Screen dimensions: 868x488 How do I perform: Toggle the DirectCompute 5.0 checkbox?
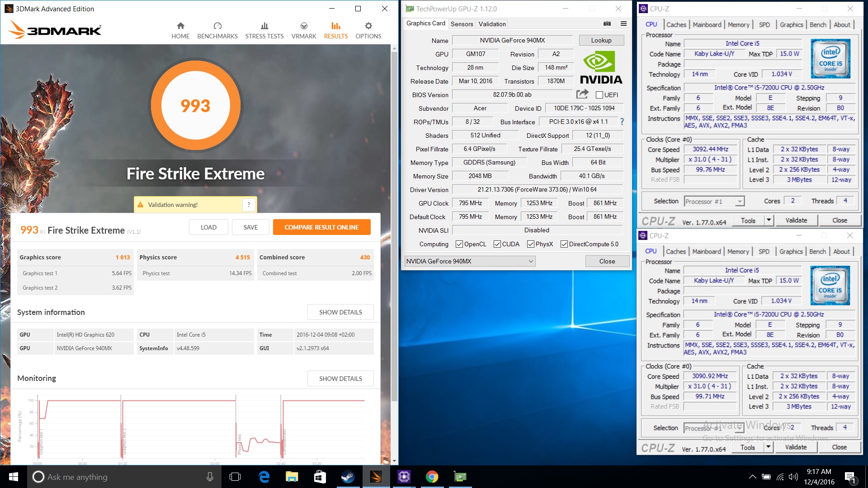coord(564,244)
